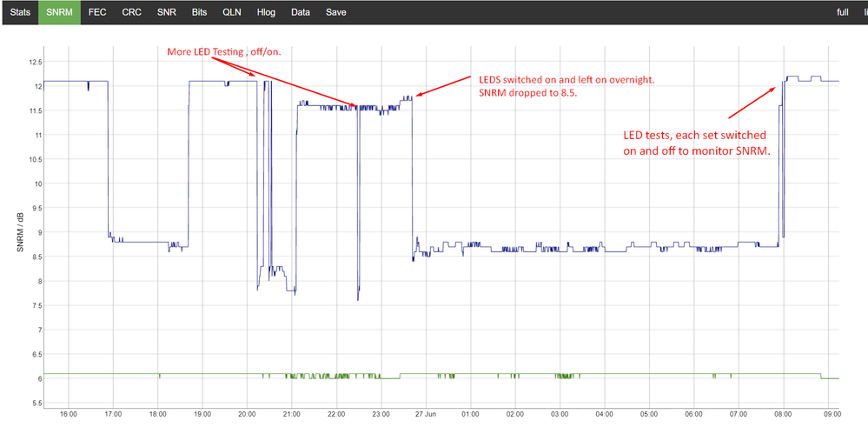Viewport: 868px width, 434px height.
Task: Open the Data tab
Action: 300,12
